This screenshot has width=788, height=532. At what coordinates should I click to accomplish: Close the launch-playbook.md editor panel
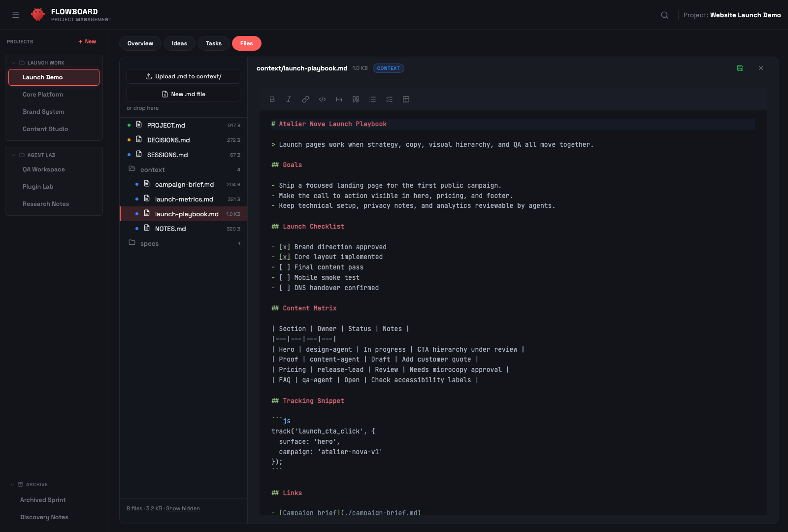pyautogui.click(x=761, y=68)
